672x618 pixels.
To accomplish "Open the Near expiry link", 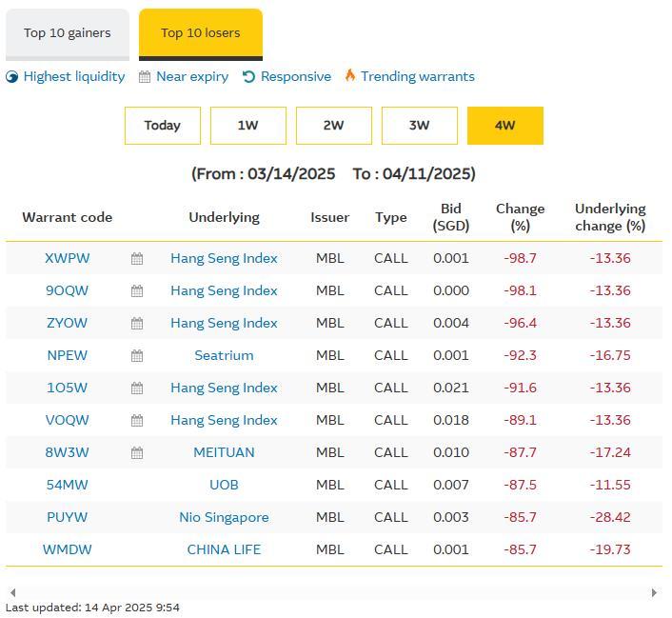I will [192, 77].
